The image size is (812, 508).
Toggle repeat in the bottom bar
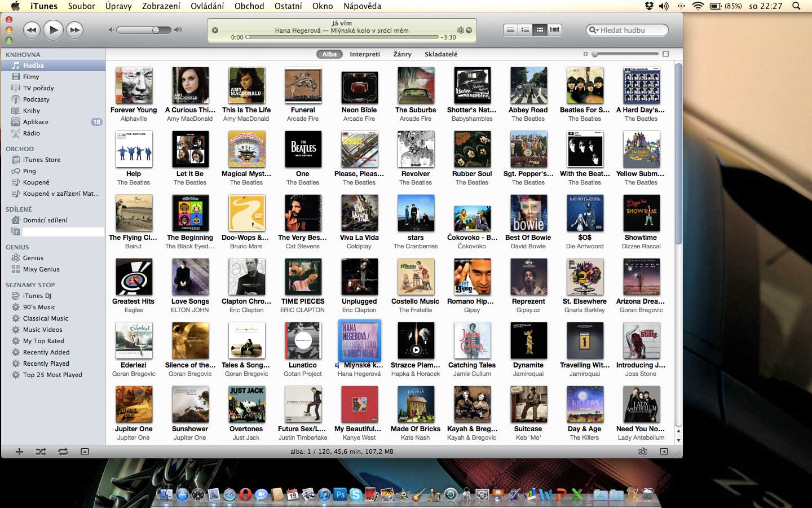(x=63, y=452)
